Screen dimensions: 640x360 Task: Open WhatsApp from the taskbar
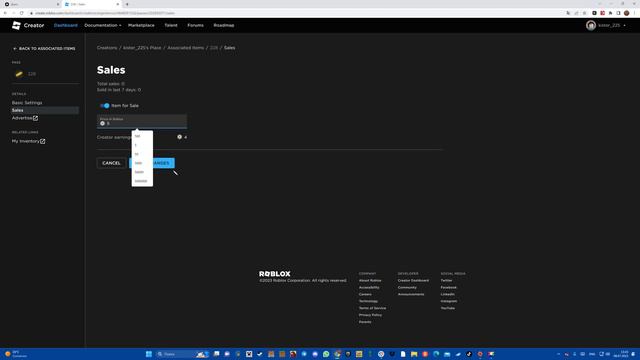tap(326, 354)
